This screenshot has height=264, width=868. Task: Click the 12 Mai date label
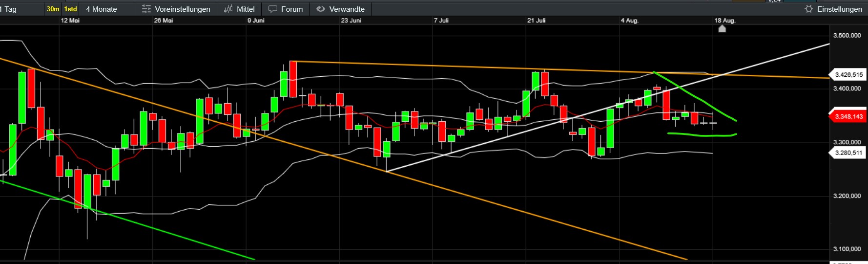point(70,21)
